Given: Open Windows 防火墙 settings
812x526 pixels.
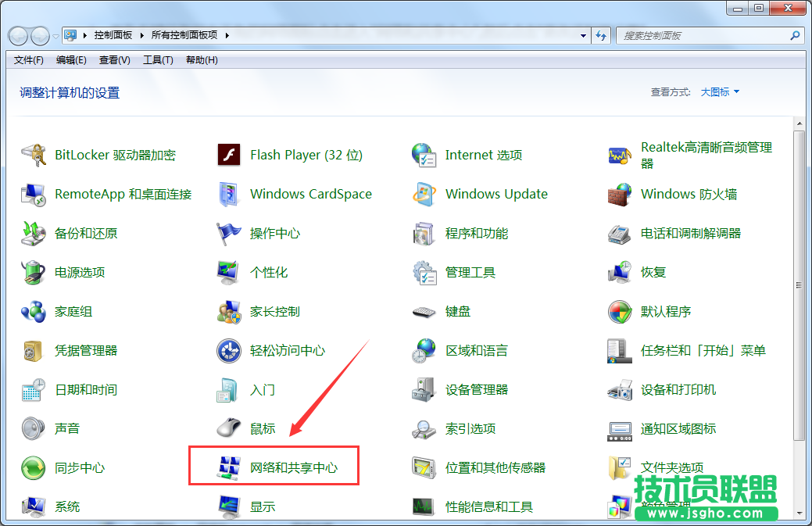Looking at the screenshot, I should (689, 194).
